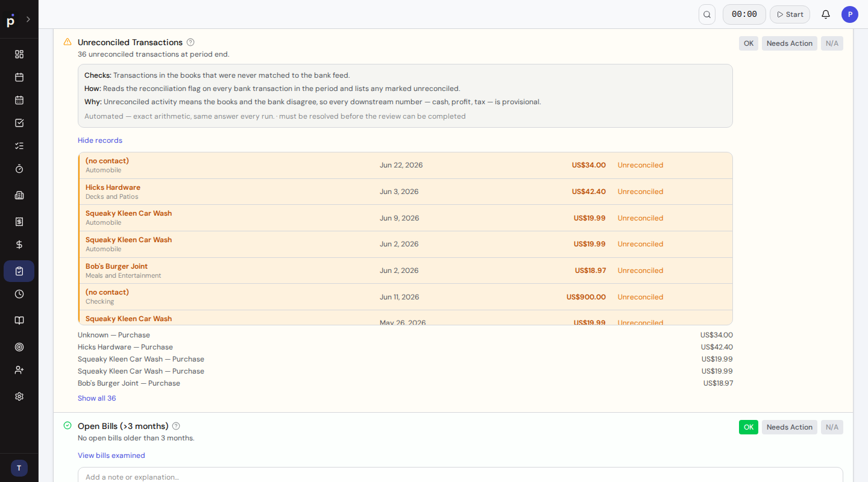
Task: Select the US$900.00 Checking transaction row
Action: [406, 296]
